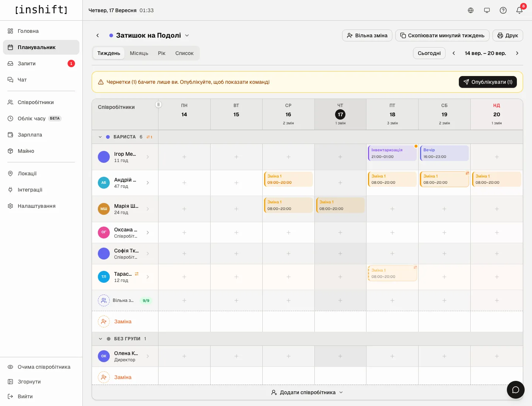Open Запити in sidebar

click(x=41, y=63)
